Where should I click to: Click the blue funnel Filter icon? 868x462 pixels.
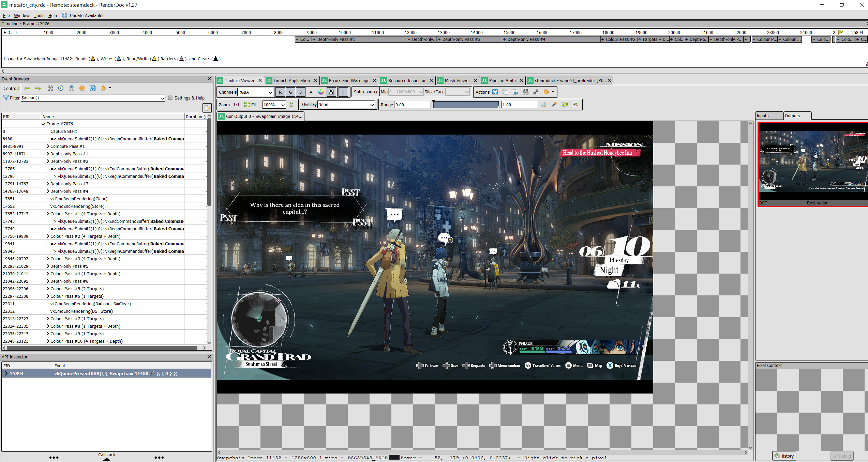click(6, 98)
